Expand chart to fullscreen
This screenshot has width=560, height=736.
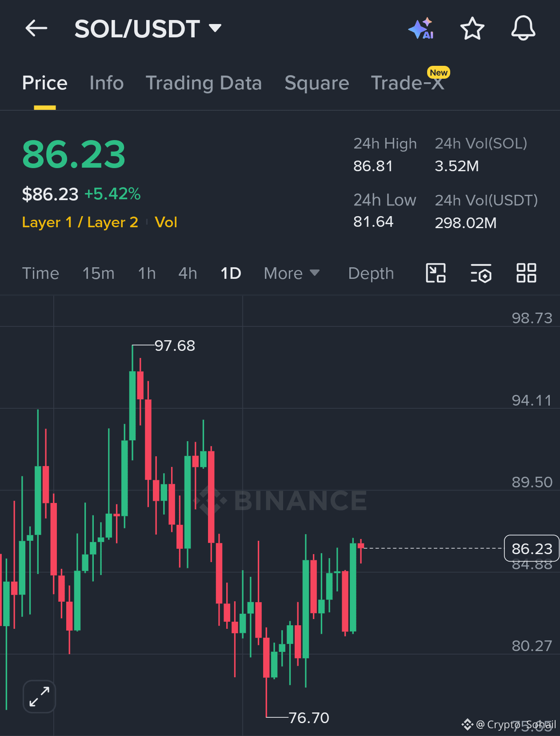click(39, 696)
